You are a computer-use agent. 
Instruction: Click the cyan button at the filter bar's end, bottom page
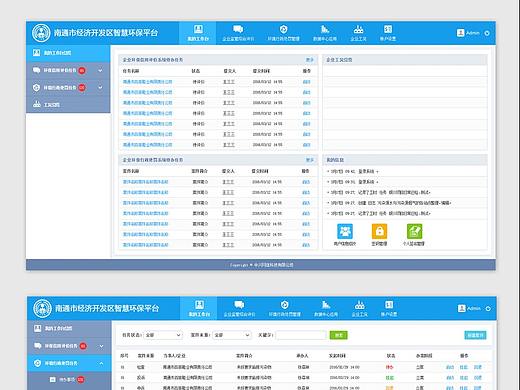(x=475, y=335)
